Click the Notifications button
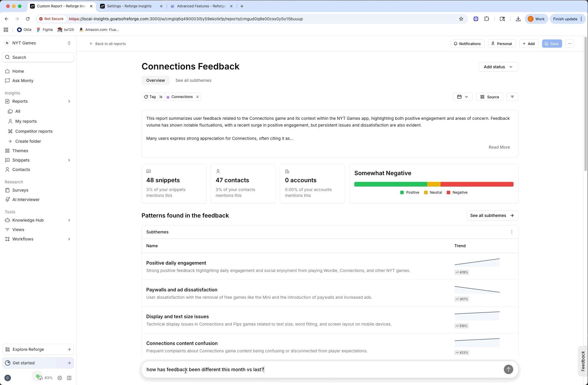 467,44
